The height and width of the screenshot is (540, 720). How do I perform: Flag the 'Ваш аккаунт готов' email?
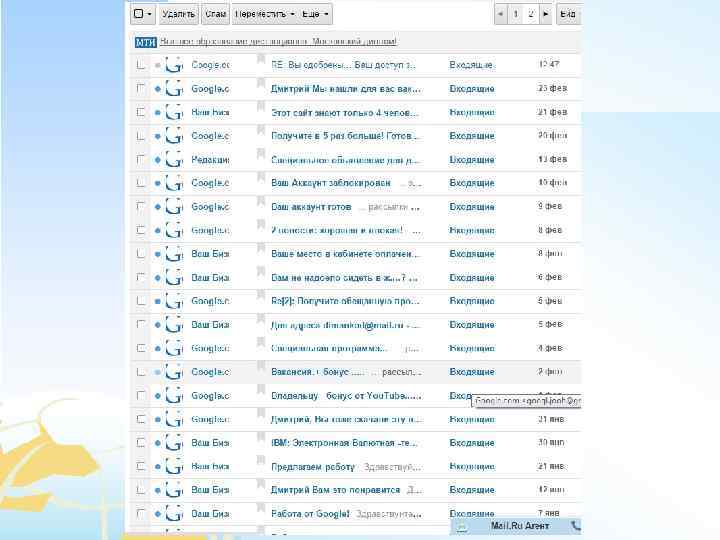pos(261,201)
